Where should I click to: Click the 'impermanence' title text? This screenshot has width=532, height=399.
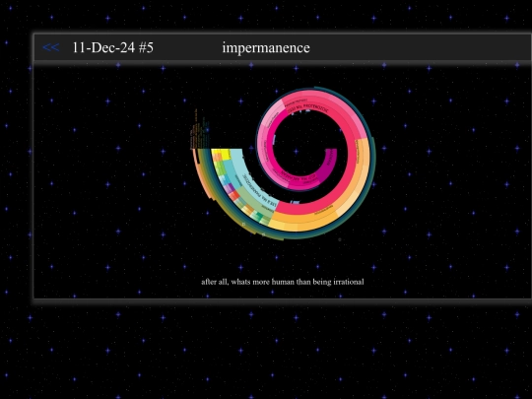(x=266, y=48)
